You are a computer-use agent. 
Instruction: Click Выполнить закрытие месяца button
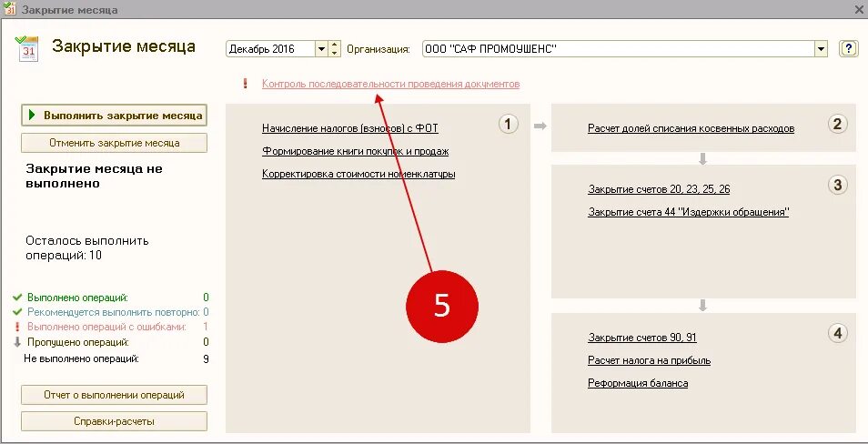pos(114,116)
